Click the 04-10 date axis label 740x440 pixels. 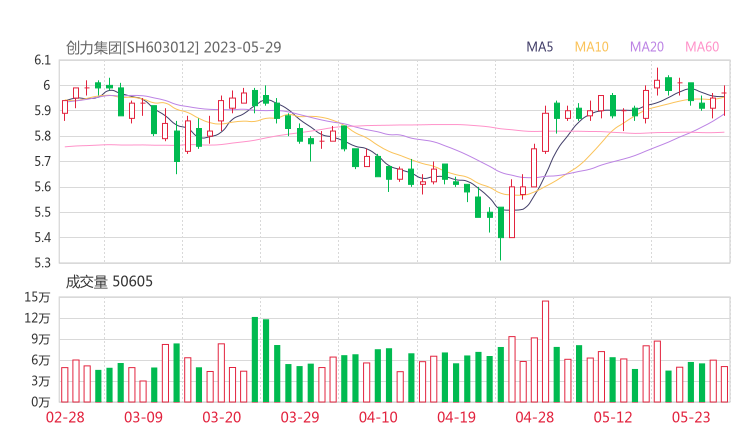pyautogui.click(x=378, y=417)
